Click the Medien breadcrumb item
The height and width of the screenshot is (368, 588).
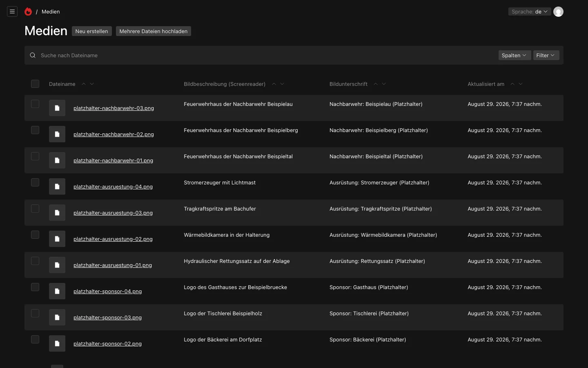51,11
